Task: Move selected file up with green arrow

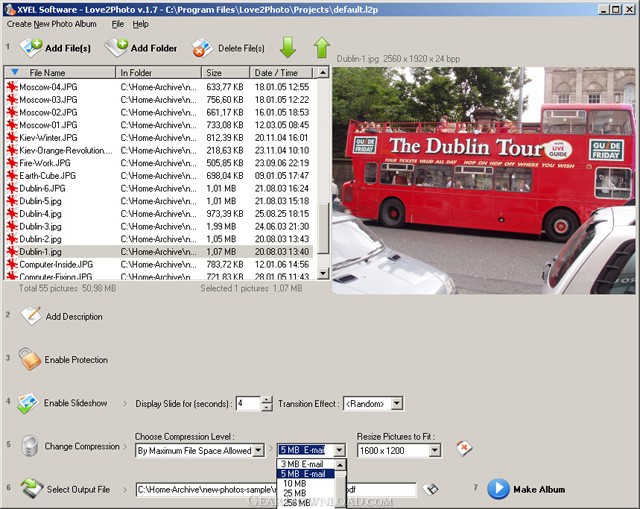Action: click(321, 47)
